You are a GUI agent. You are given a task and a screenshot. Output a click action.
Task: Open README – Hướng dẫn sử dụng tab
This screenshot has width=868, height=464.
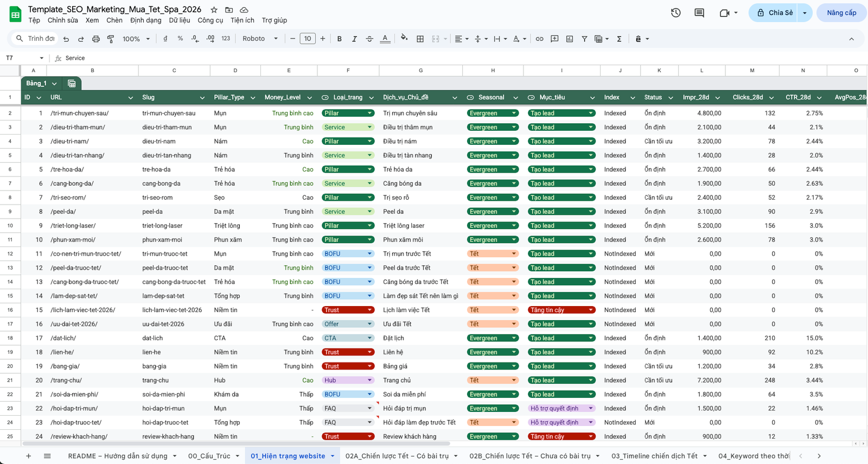pyautogui.click(x=118, y=456)
